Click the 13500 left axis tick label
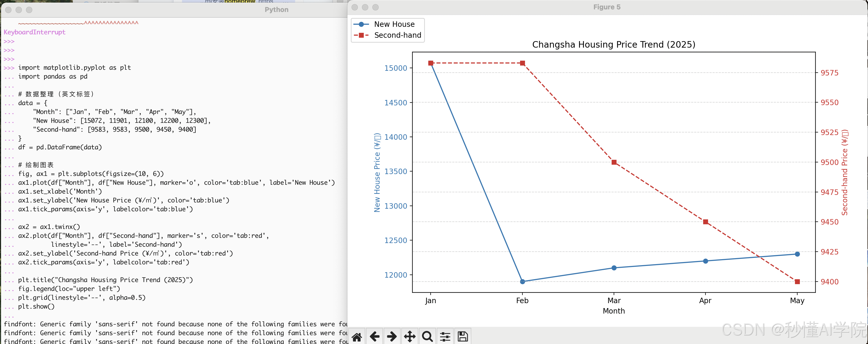Screen dimensions: 868x344 (396, 171)
